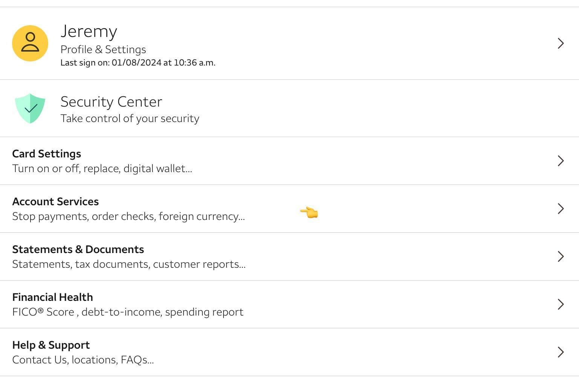Open Security Center settings

point(111,101)
